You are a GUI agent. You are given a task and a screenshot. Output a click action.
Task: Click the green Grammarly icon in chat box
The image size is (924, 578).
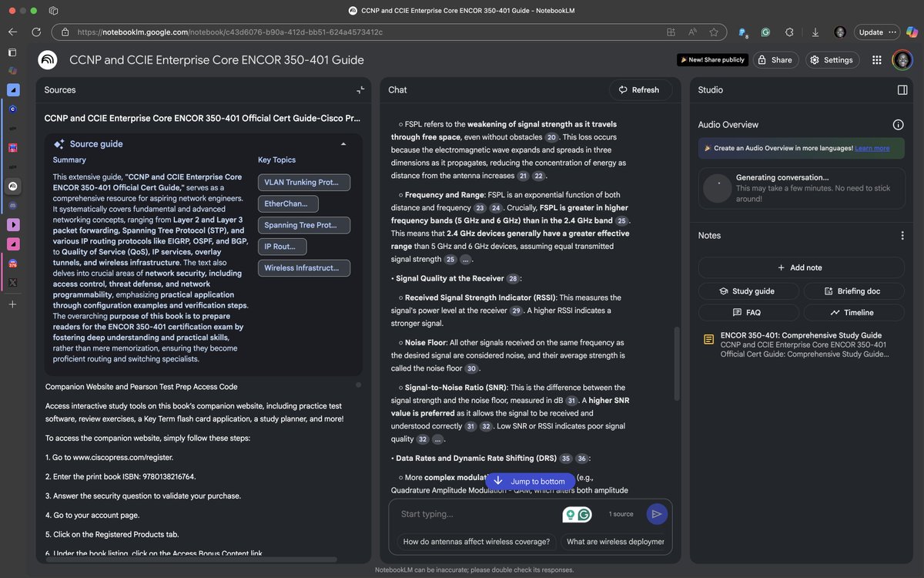click(x=585, y=515)
